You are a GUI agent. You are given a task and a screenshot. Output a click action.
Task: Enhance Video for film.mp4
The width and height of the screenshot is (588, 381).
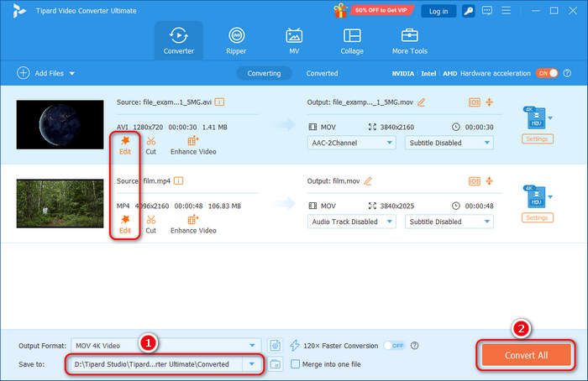193,224
